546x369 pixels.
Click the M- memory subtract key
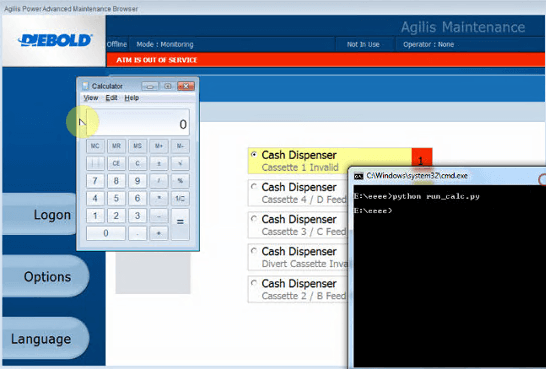point(180,146)
